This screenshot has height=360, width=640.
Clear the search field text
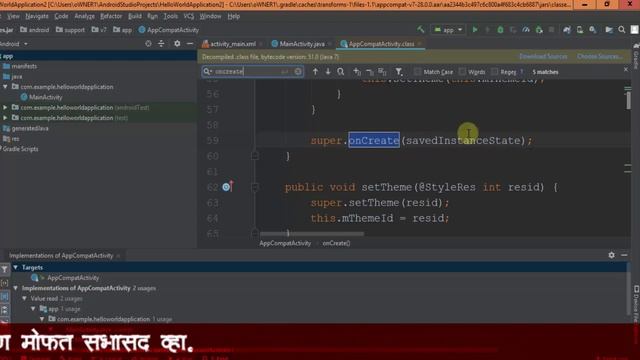click(x=298, y=71)
